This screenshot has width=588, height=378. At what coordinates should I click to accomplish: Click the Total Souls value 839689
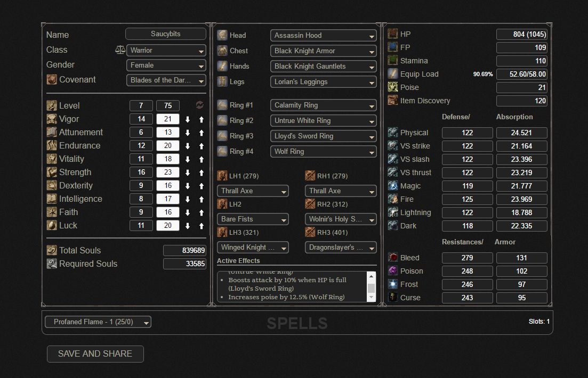(184, 250)
